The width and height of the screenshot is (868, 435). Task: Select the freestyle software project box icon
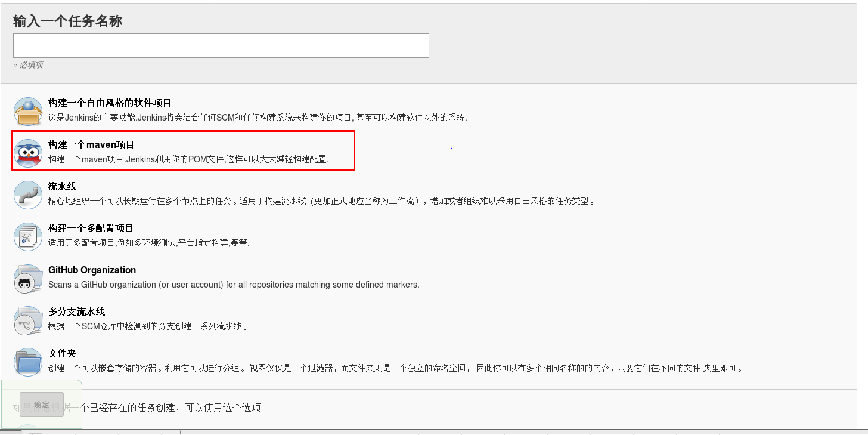tap(28, 112)
